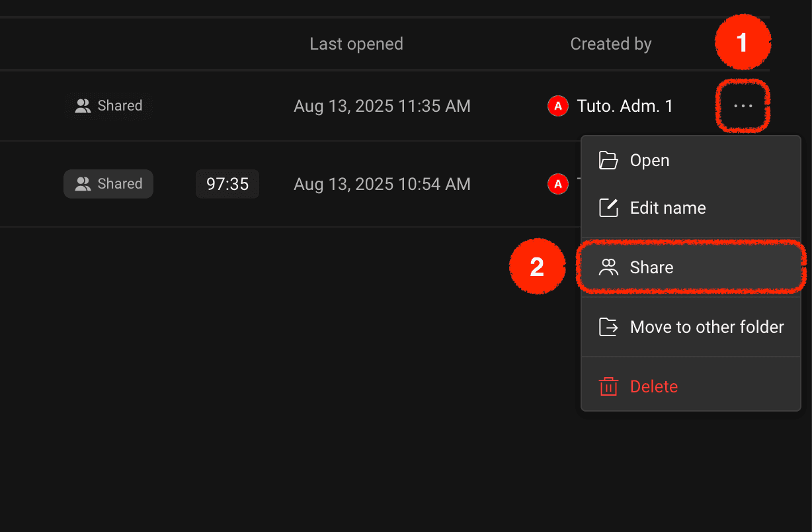Sort by the Last opened column header
Screen dimensions: 812x532
click(356, 44)
